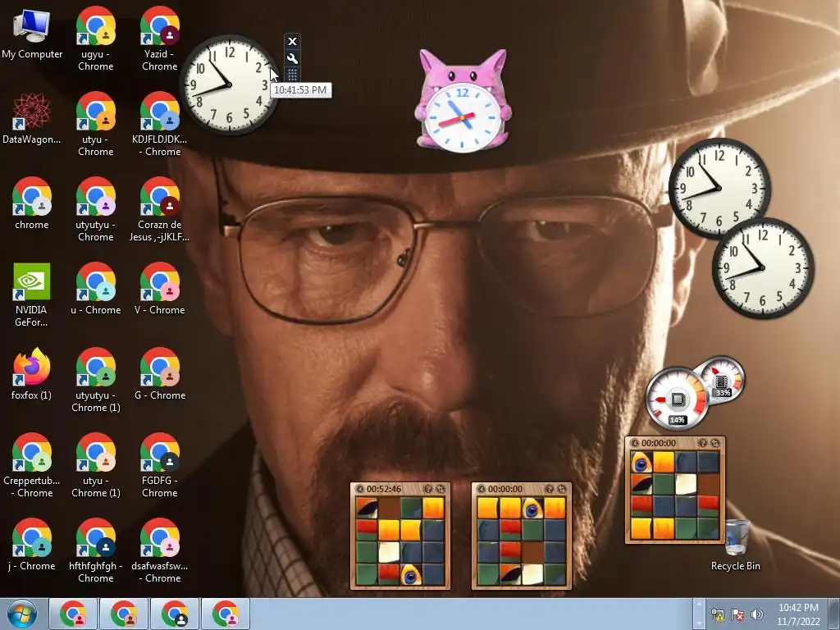The image size is (840, 630).
Task: Click the toucan eye tile in the 00:52:46 puzzle
Action: (411, 575)
